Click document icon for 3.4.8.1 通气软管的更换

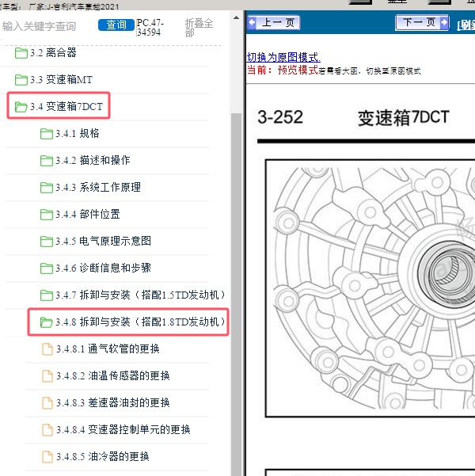point(47,349)
